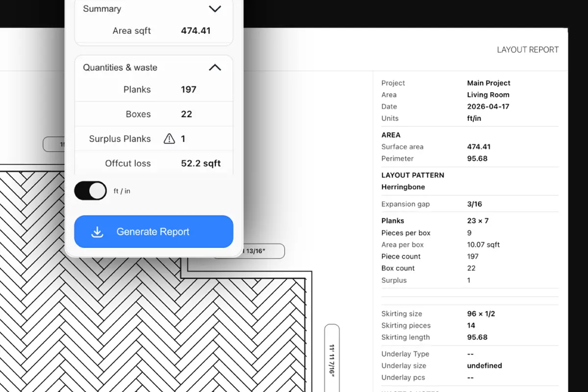Select the 13/16" dimension label

pos(264,251)
